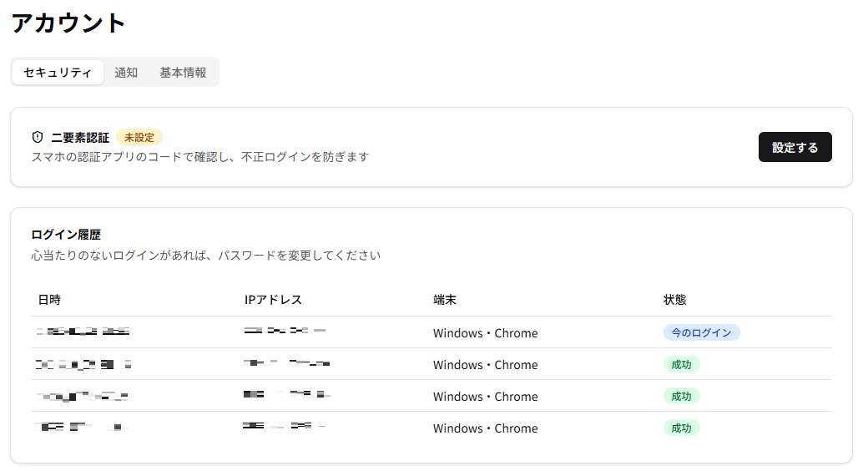Viewport: 868px width, 471px height.
Task: Click the two-factor description text スマホの認証アプリ
Action: (x=199, y=157)
